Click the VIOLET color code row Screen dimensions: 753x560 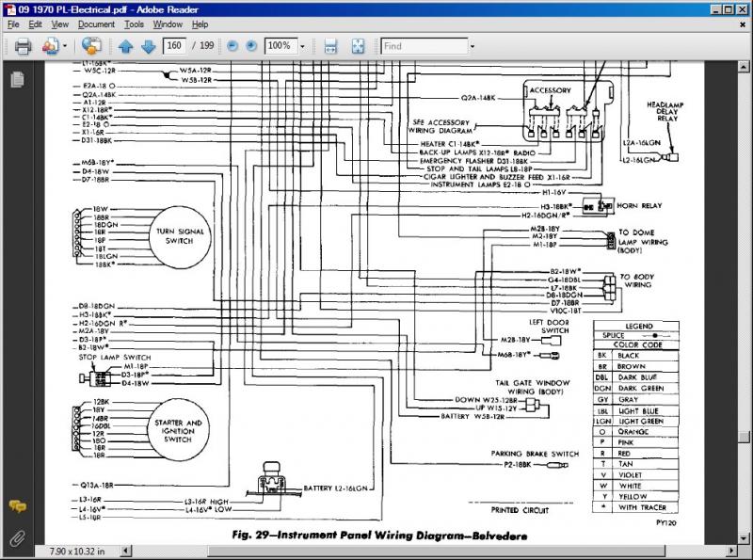(x=636, y=474)
